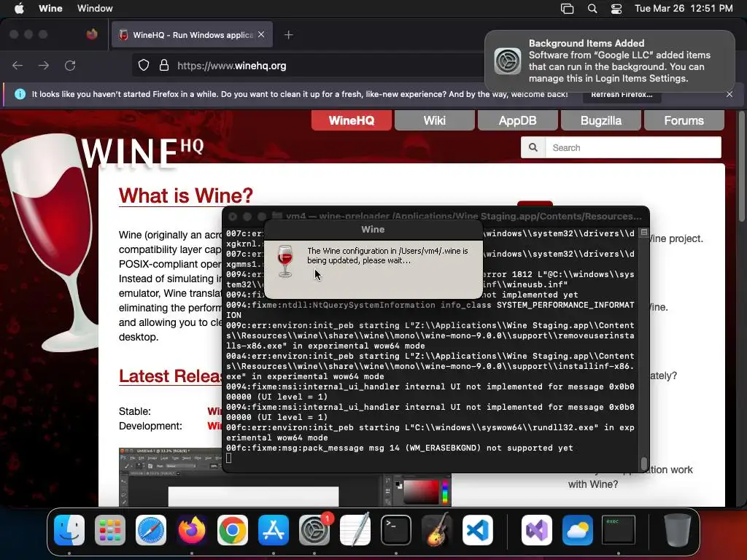
Task: Open the Window menu in menu bar
Action: pos(95,9)
